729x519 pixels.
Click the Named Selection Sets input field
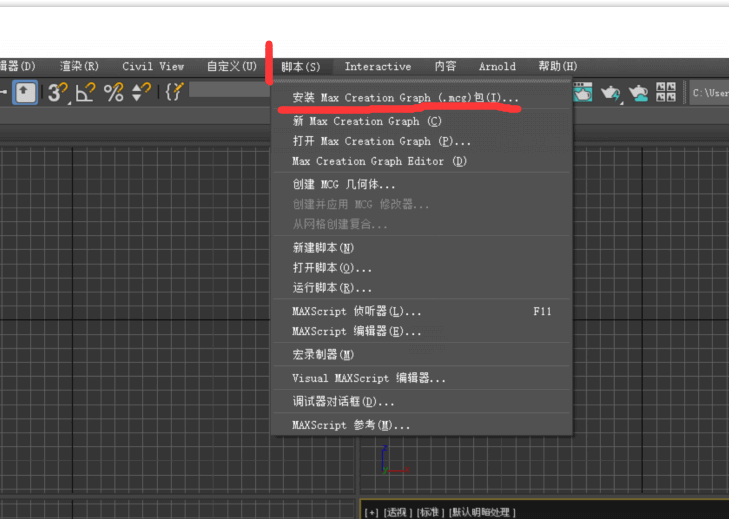point(229,91)
